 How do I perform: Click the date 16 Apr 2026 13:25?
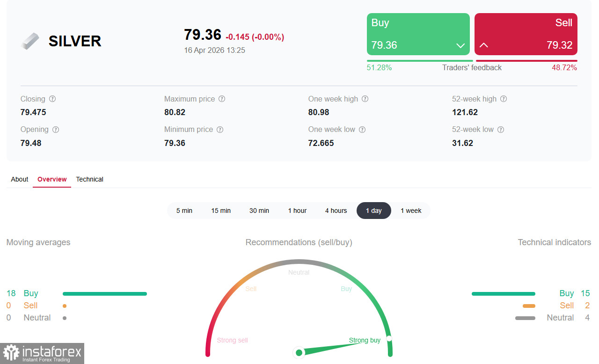(x=214, y=50)
